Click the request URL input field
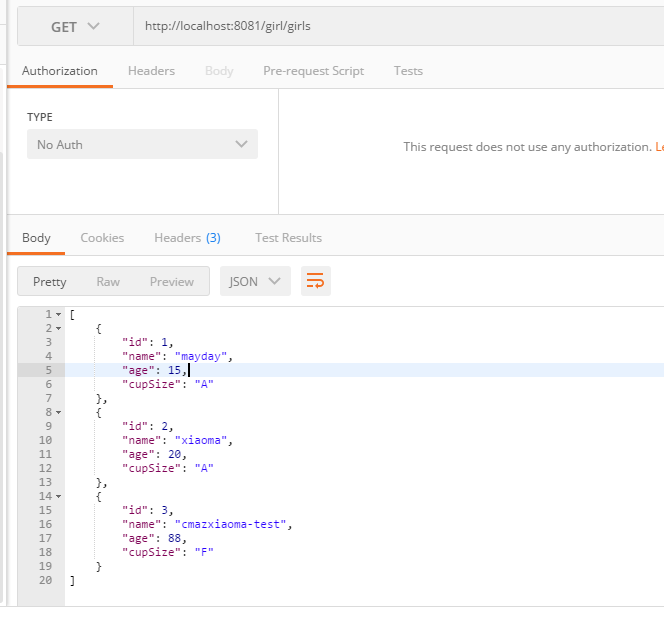Viewport: 664px width, 624px height. [x=400, y=27]
